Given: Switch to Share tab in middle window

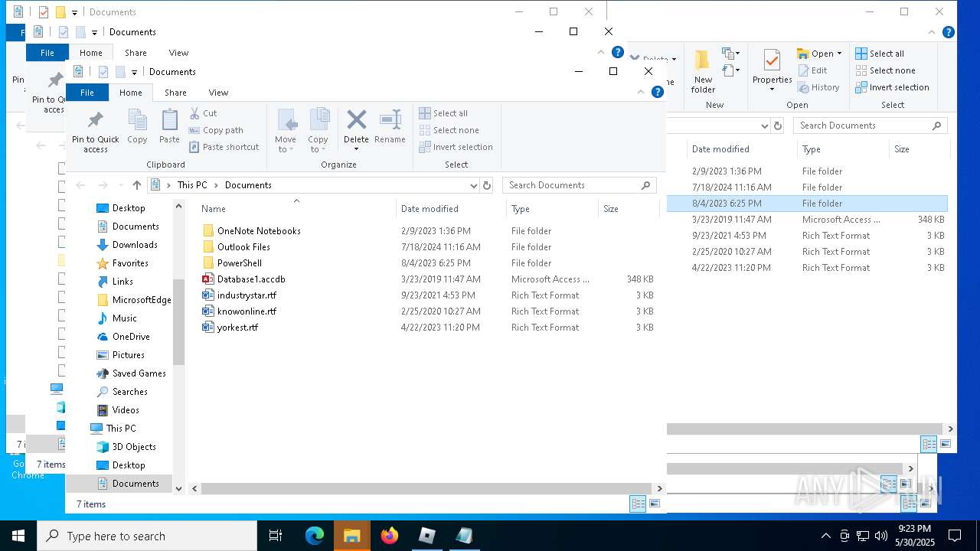Looking at the screenshot, I should coord(136,53).
